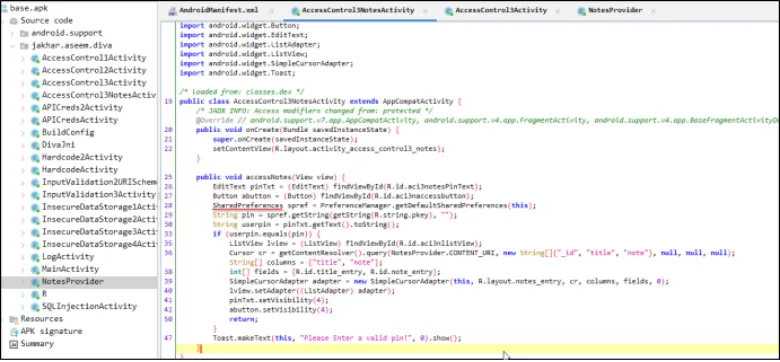Switch to the AccessControl3NotesActivity tab
780x362 pixels.
click(358, 10)
